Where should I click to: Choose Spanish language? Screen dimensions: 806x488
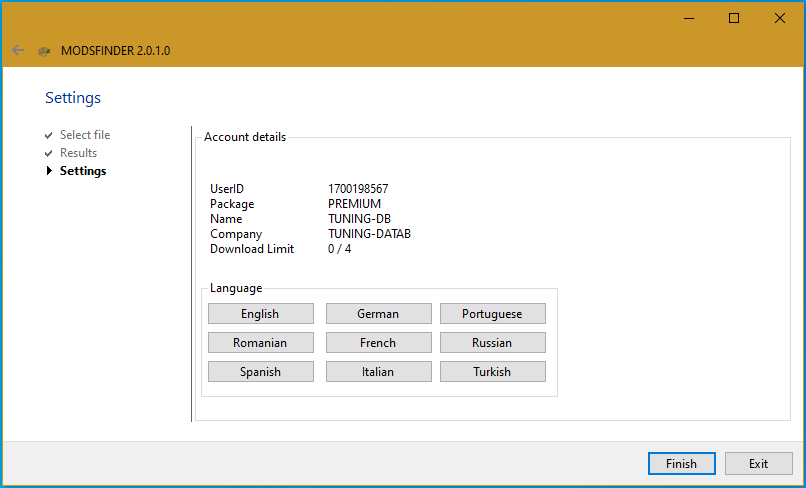pyautogui.click(x=260, y=372)
